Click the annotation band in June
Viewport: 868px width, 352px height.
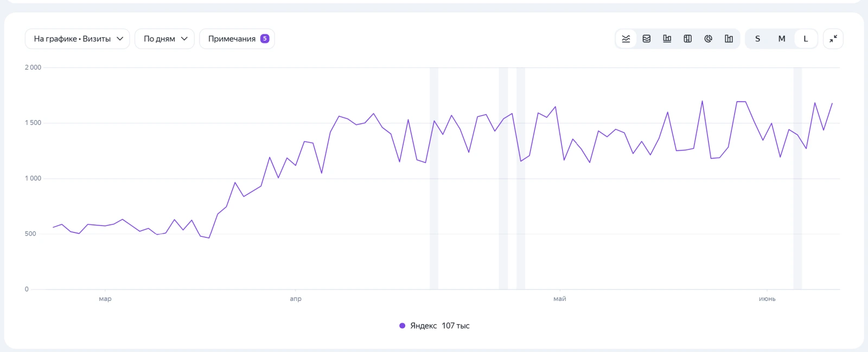click(x=797, y=178)
